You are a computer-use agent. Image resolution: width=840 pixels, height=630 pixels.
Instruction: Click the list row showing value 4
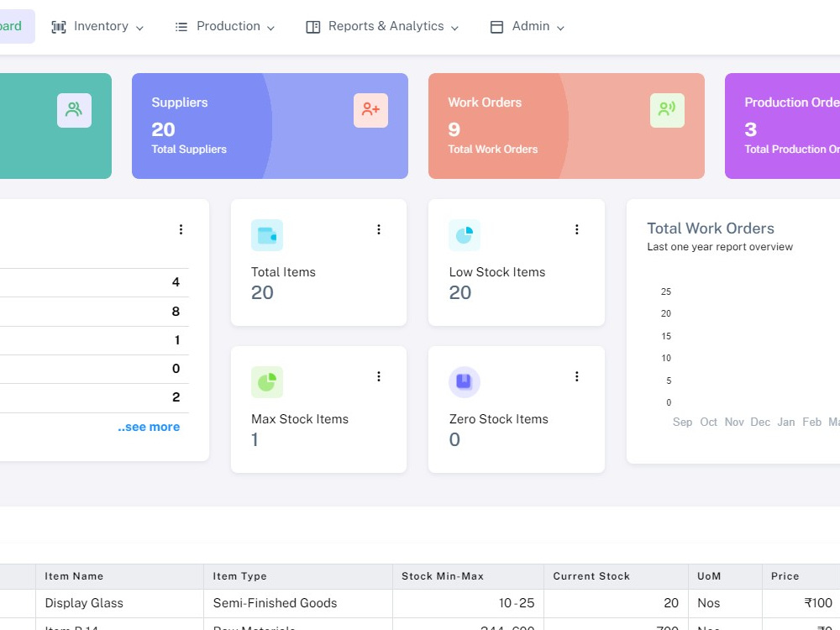coord(94,282)
